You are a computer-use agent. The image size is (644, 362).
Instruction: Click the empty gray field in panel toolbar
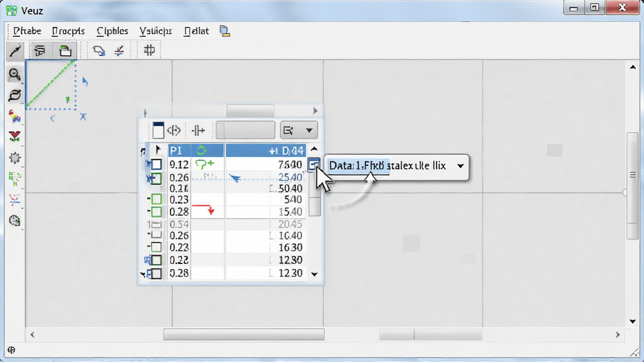point(245,131)
